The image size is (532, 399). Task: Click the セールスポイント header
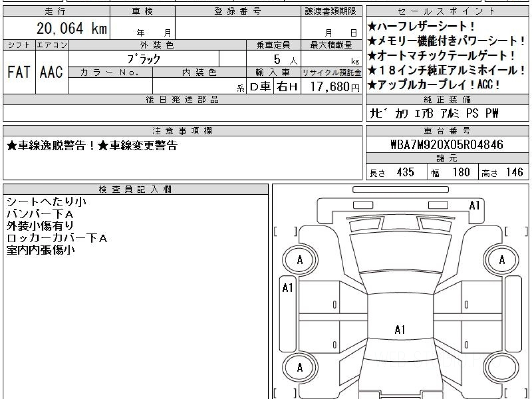click(447, 12)
